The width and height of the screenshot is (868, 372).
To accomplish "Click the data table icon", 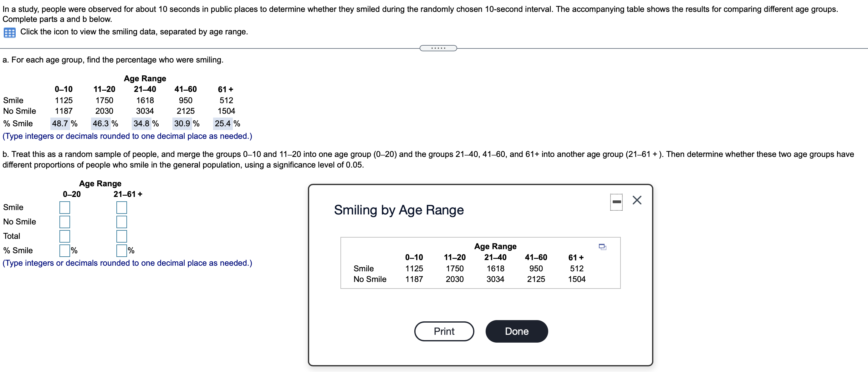I will (x=9, y=33).
